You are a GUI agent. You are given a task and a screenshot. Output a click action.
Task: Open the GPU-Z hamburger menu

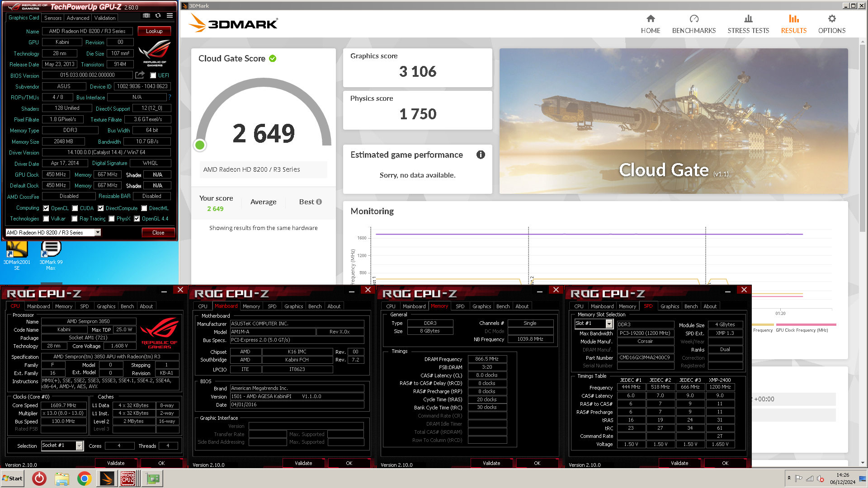(x=170, y=15)
